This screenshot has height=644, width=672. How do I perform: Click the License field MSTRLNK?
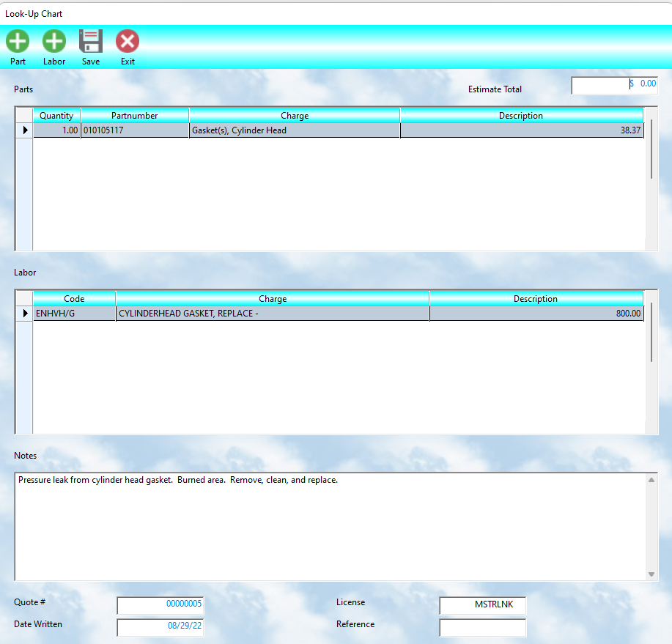pyautogui.click(x=483, y=604)
